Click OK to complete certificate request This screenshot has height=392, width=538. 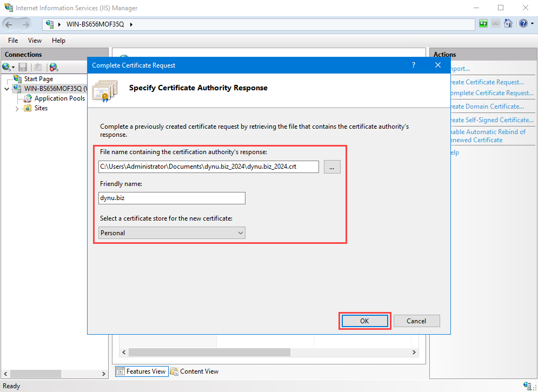tap(364, 321)
